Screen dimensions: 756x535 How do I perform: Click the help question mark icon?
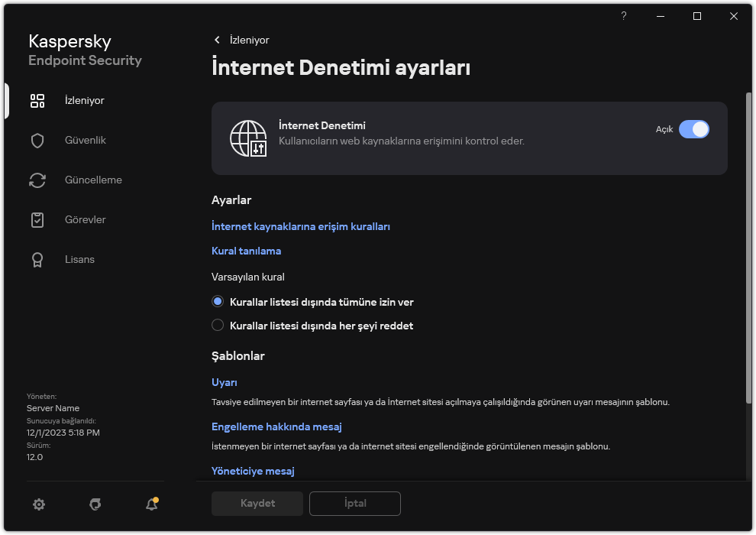[x=624, y=16]
